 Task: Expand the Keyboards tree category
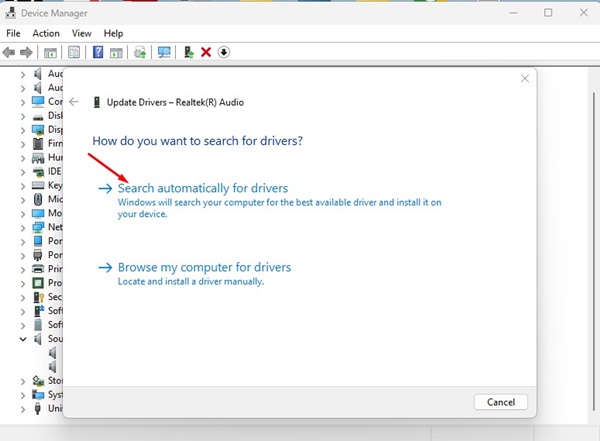click(23, 185)
